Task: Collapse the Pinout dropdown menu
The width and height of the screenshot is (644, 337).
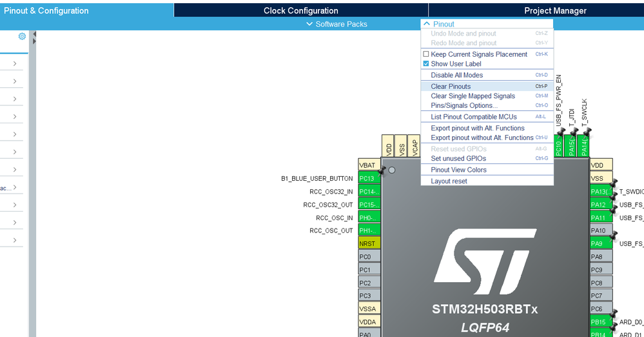Action: 438,24
